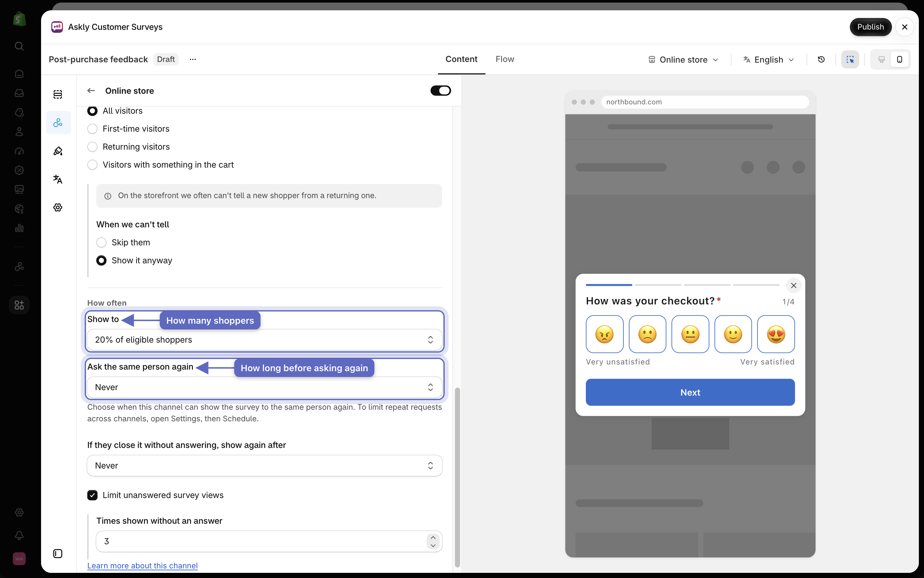Select the All visitors radio option
Image resolution: width=924 pixels, height=578 pixels.
pos(92,111)
